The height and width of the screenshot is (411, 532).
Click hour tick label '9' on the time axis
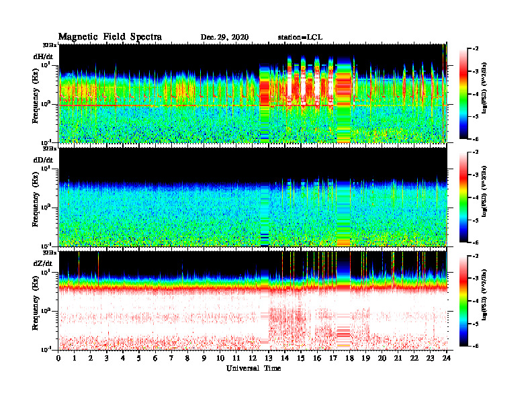pos(204,358)
